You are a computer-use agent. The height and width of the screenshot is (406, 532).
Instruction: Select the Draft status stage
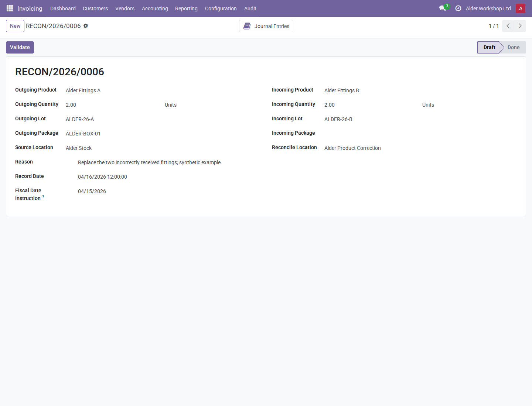489,47
